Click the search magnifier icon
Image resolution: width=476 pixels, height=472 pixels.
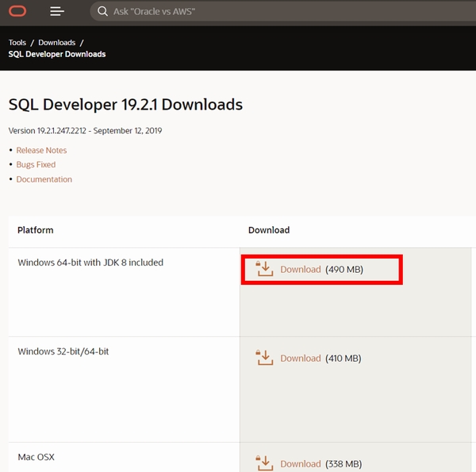point(102,12)
